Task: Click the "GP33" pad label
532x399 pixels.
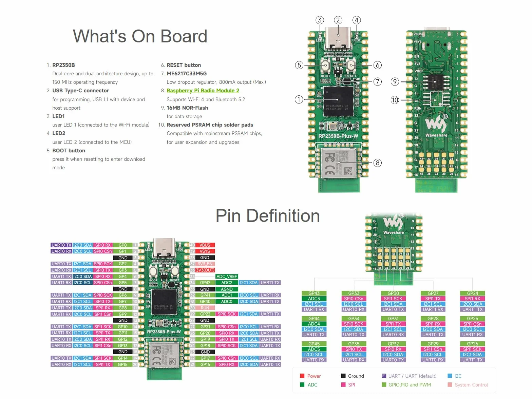Action: [354, 293]
